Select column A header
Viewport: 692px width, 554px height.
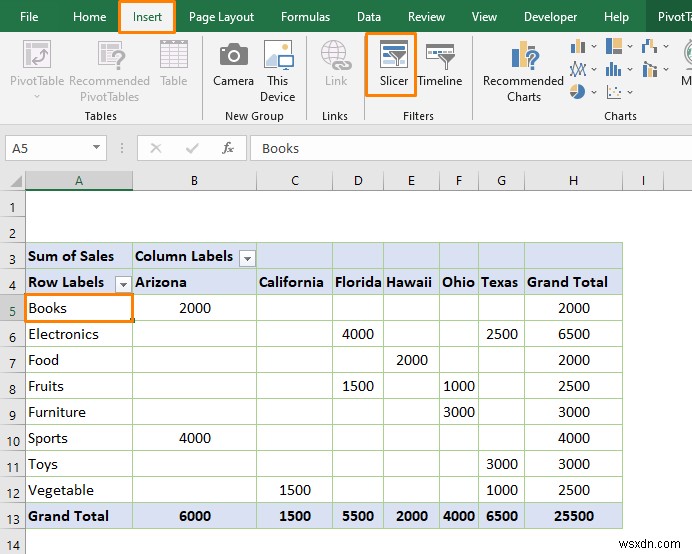pyautogui.click(x=79, y=181)
